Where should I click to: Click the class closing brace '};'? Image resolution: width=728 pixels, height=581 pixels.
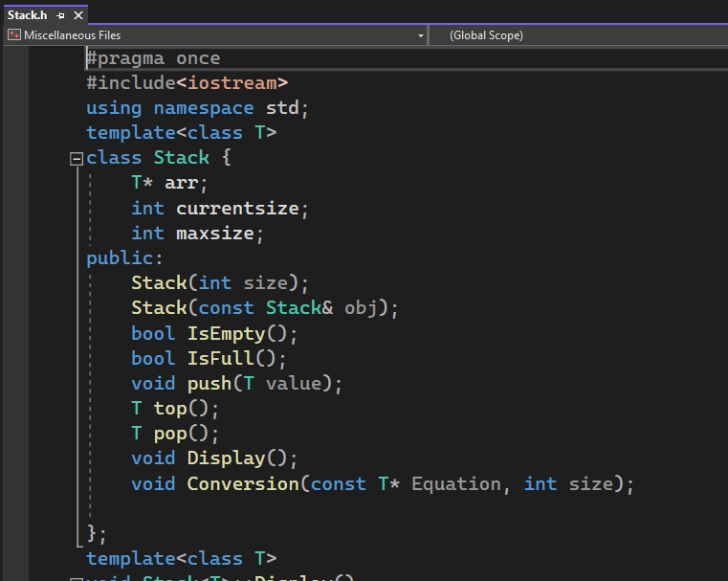(x=97, y=534)
